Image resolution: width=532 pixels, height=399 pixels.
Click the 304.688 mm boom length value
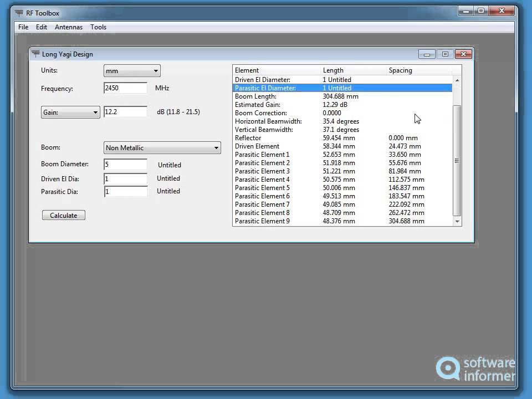coord(340,96)
